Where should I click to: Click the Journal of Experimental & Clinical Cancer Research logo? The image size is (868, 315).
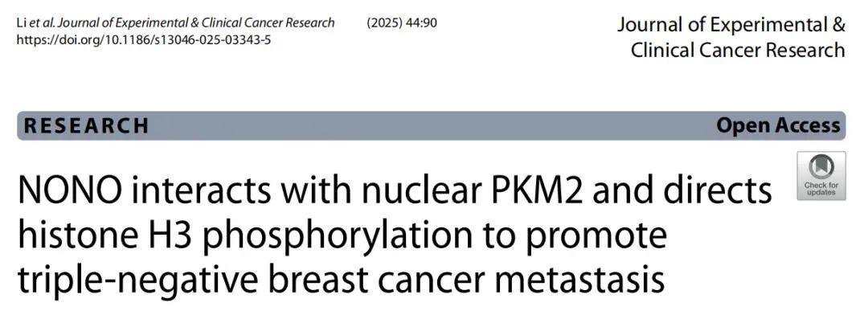tap(731, 38)
